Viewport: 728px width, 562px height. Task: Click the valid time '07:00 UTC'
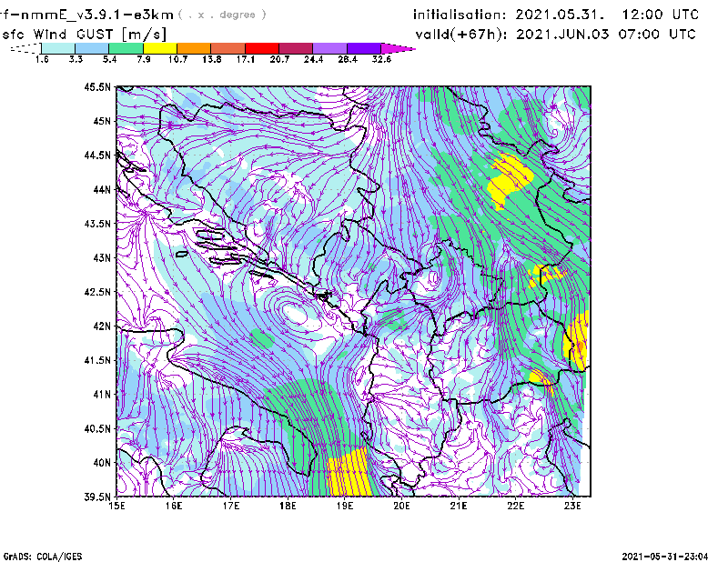[657, 35]
